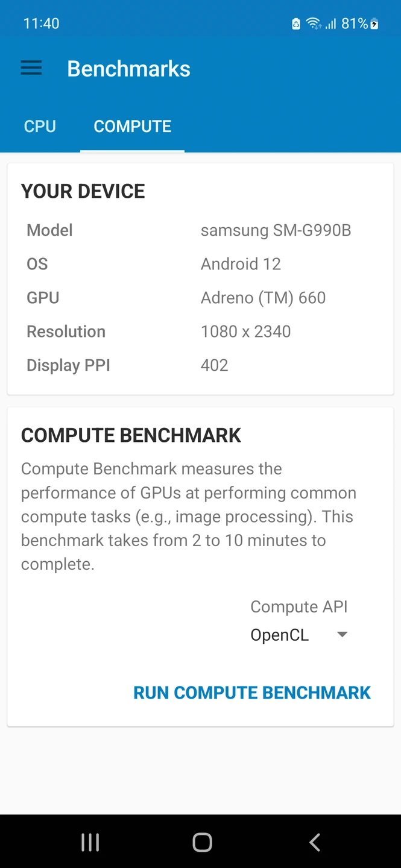
Task: Tap the battery status icon
Action: pyautogui.click(x=374, y=24)
